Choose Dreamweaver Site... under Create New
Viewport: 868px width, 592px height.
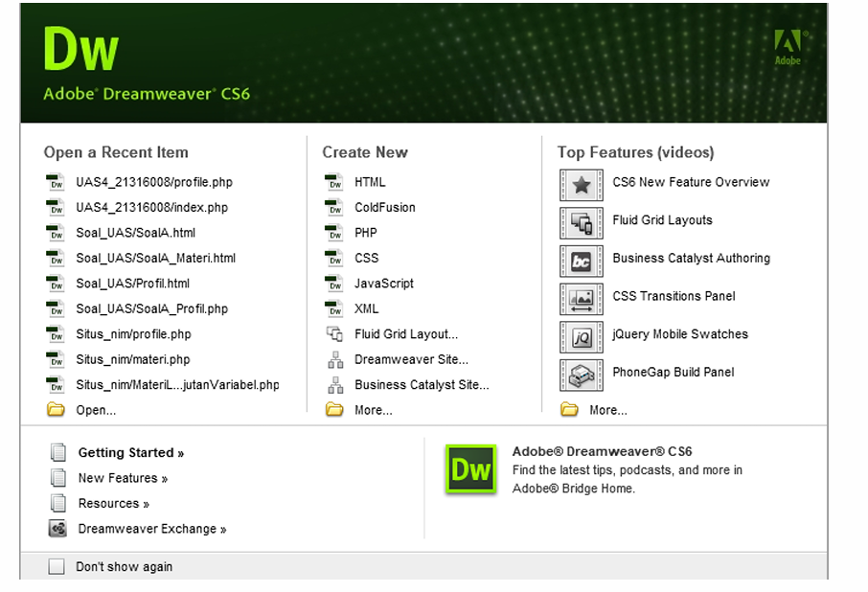point(411,359)
